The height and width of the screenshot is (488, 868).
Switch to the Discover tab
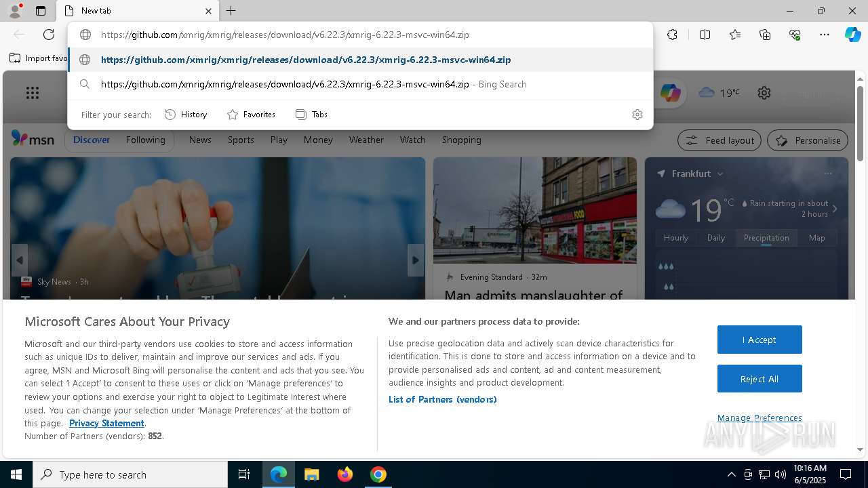point(92,140)
